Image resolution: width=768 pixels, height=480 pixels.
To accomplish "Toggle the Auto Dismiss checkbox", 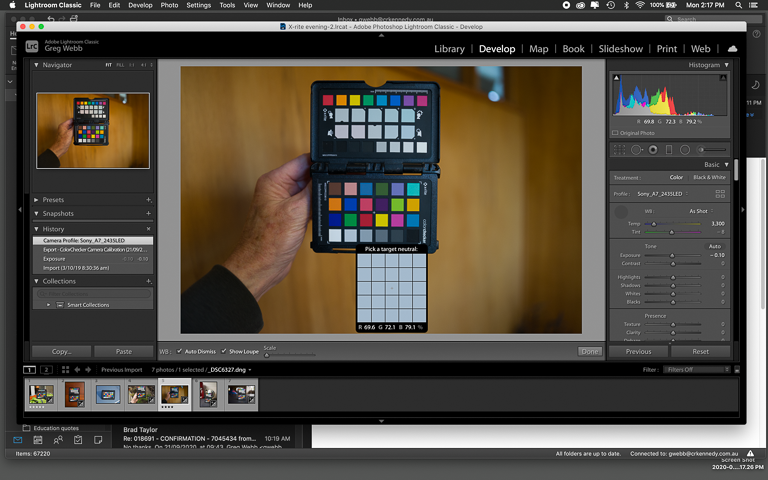I will (180, 351).
